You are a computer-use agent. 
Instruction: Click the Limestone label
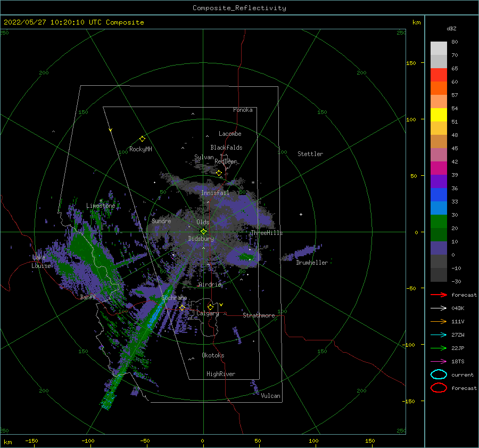point(101,206)
